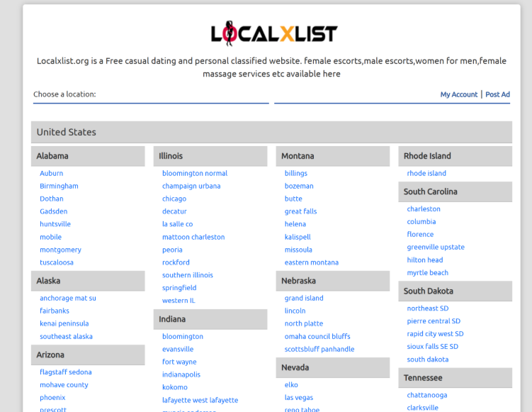Go to Gadsden listings
532x412 pixels.
(x=54, y=211)
